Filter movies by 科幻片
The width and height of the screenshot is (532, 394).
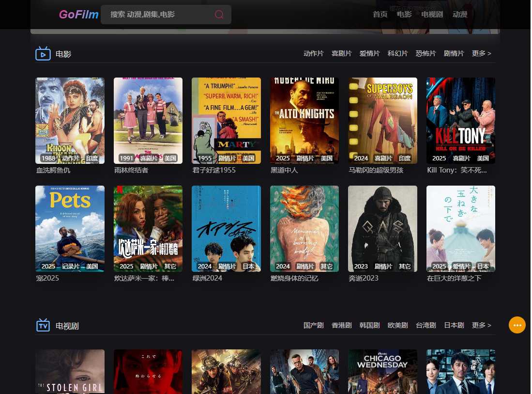(397, 53)
